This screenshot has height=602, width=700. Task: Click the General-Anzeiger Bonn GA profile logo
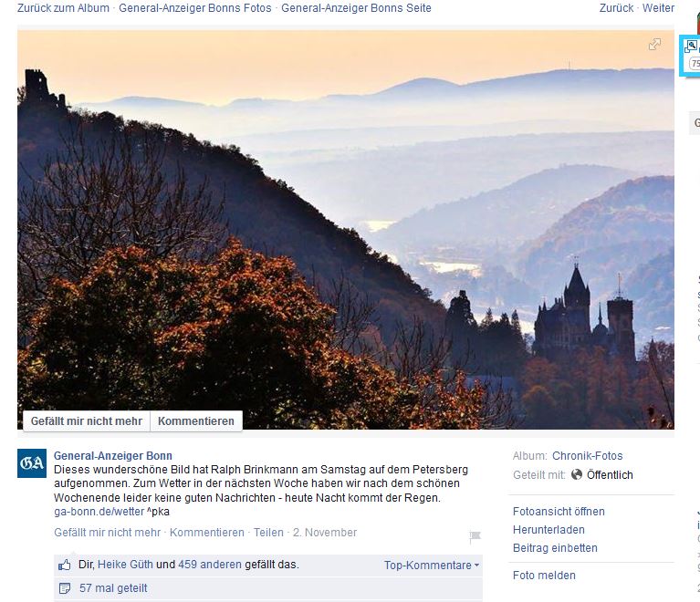pos(32,463)
